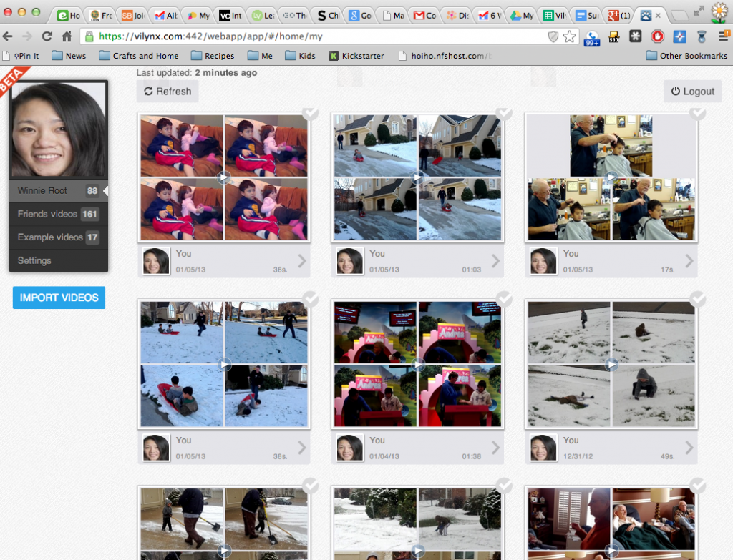Screen dimensions: 733x560
Task: Switch to the Gmail 'Co' browser tab
Action: coord(425,16)
